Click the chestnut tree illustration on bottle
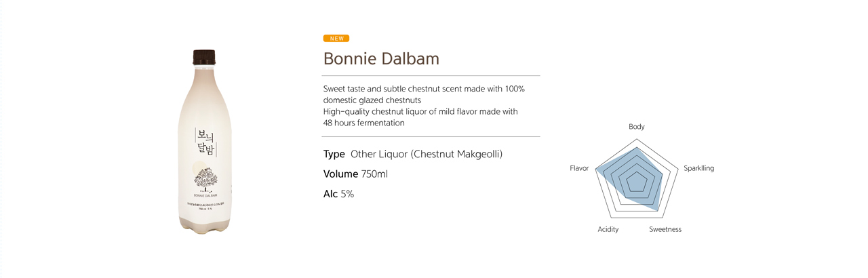 [205, 177]
